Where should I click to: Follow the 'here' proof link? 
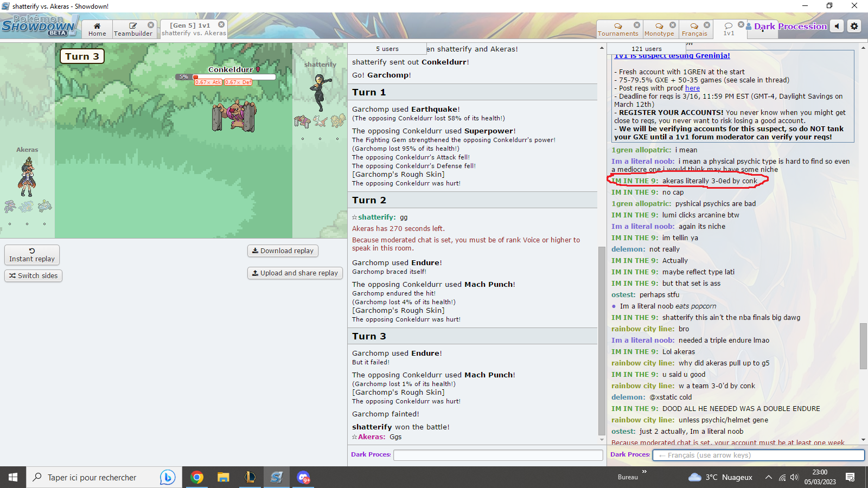click(x=692, y=88)
